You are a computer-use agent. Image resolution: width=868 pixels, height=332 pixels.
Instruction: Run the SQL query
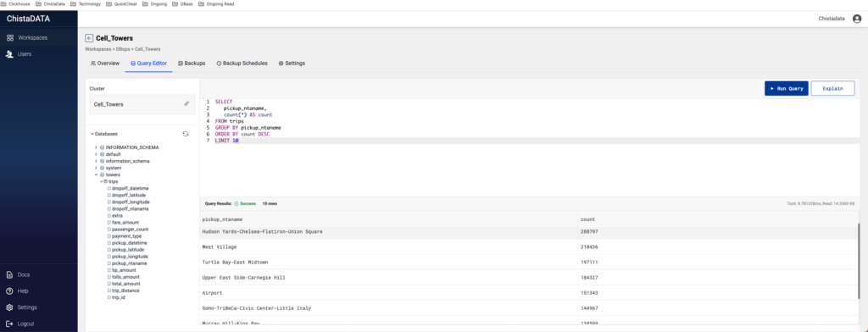pyautogui.click(x=787, y=89)
